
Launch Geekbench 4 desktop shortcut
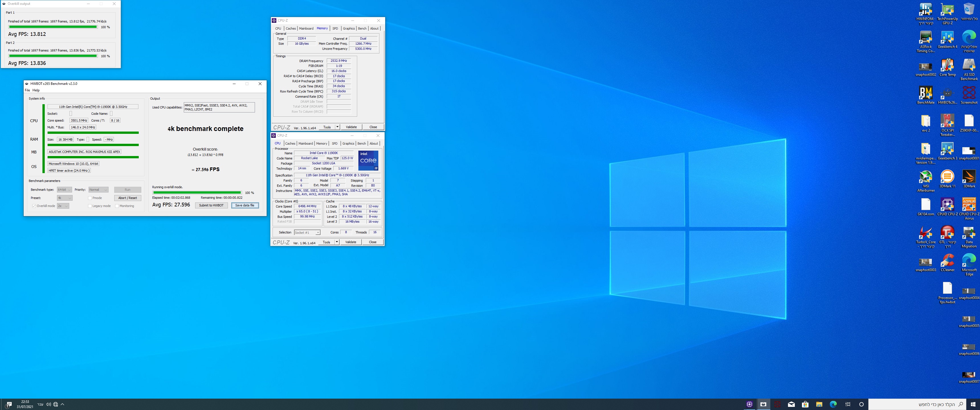click(947, 40)
